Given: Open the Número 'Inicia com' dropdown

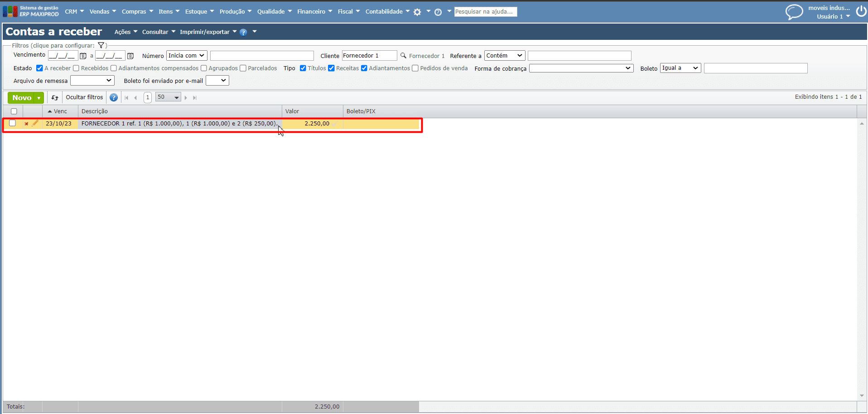Looking at the screenshot, I should pyautogui.click(x=187, y=56).
